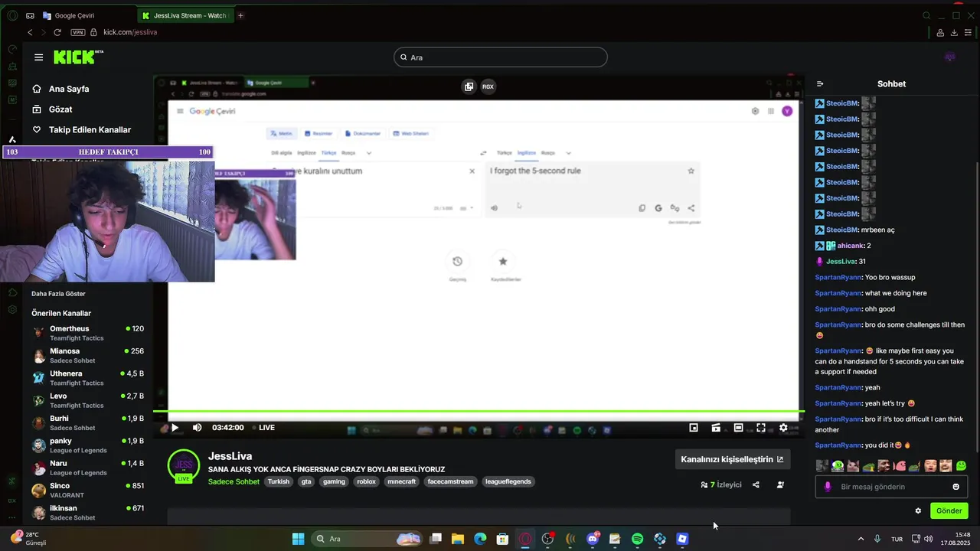Select the facecamstream tag
This screenshot has width=980, height=551.
click(450, 481)
